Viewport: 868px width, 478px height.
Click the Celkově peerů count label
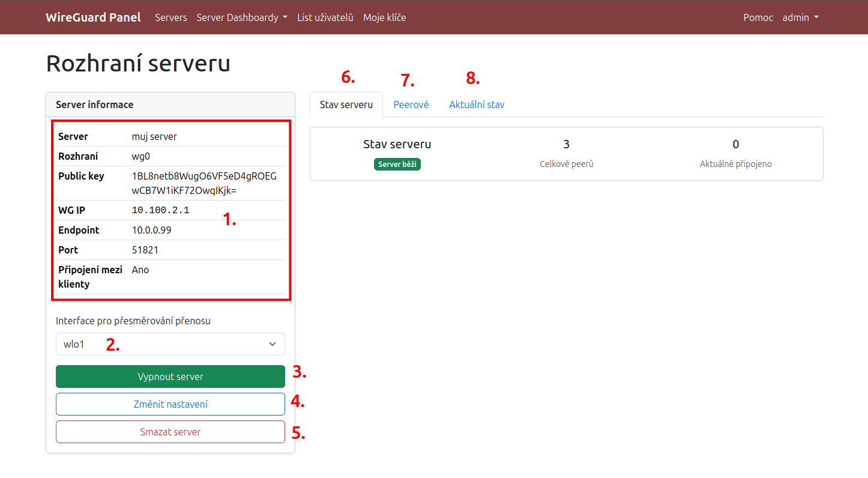pyautogui.click(x=567, y=163)
